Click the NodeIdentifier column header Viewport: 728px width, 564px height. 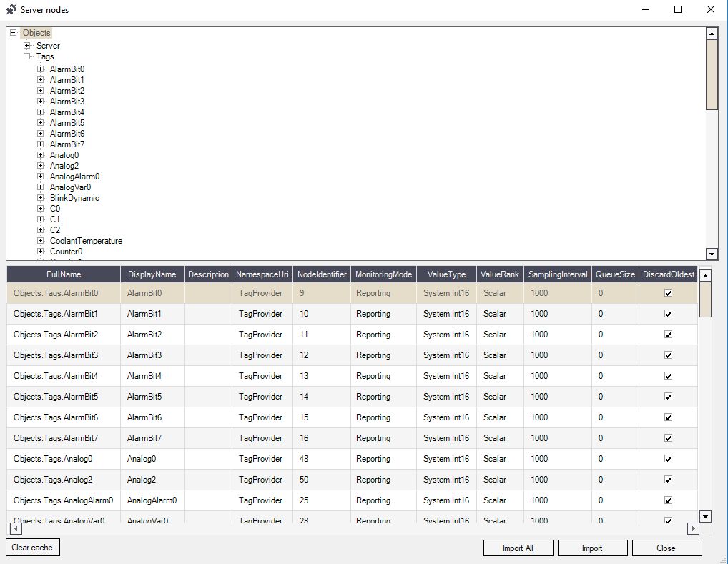(x=323, y=273)
